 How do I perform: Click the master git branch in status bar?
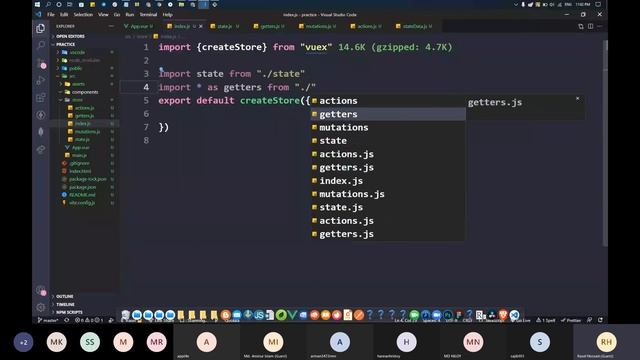click(48, 320)
